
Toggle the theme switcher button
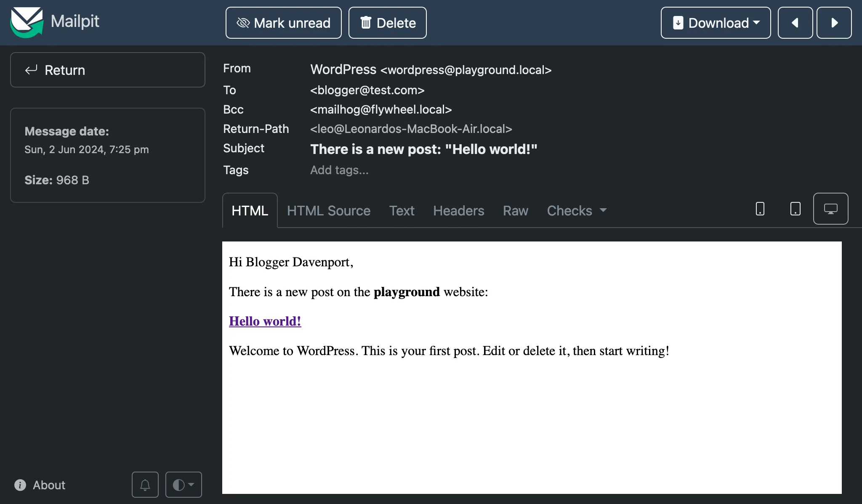coord(183,485)
